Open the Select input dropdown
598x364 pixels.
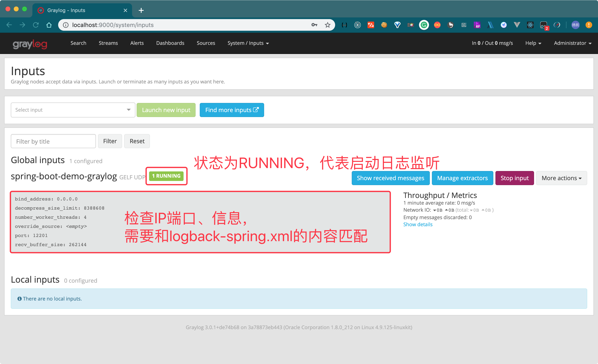pyautogui.click(x=73, y=110)
